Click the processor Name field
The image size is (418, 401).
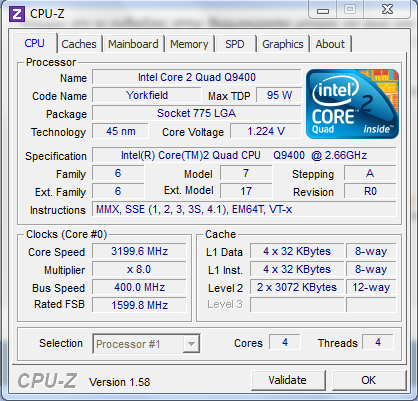[x=197, y=77]
